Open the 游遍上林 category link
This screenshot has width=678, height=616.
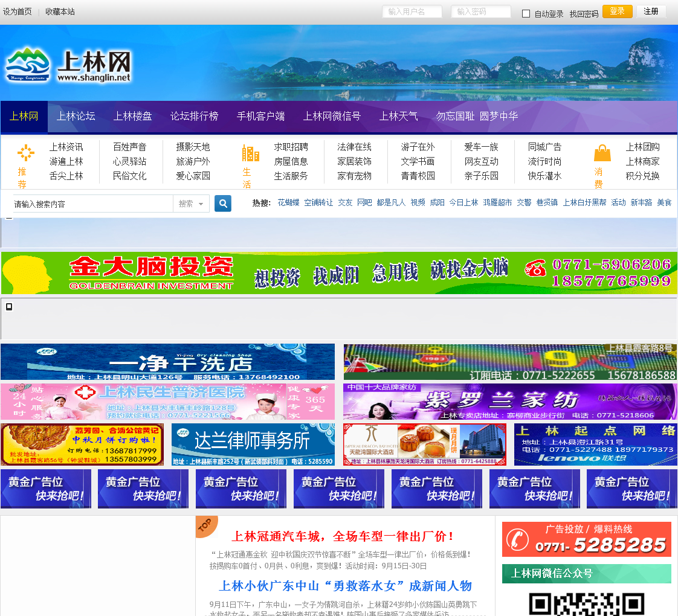tap(66, 162)
